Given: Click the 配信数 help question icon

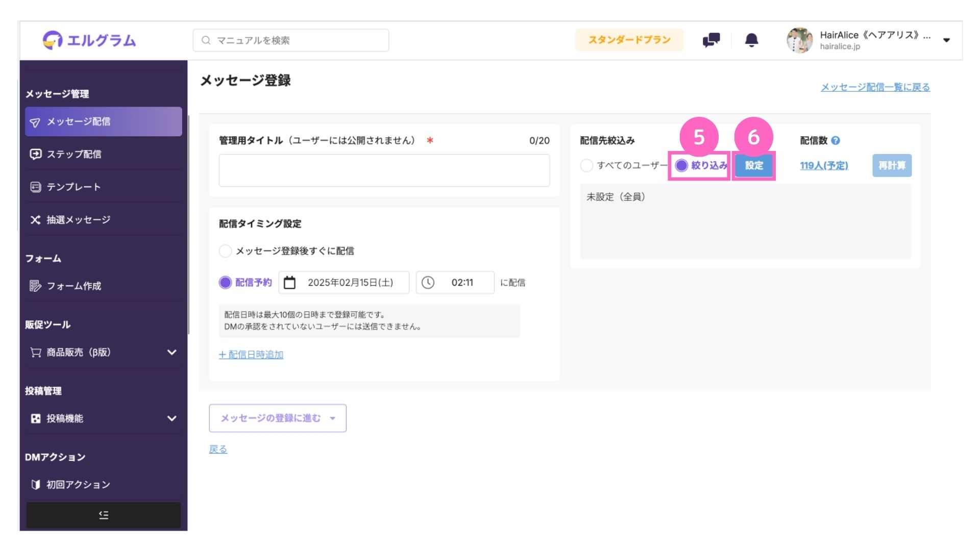Looking at the screenshot, I should tap(836, 140).
